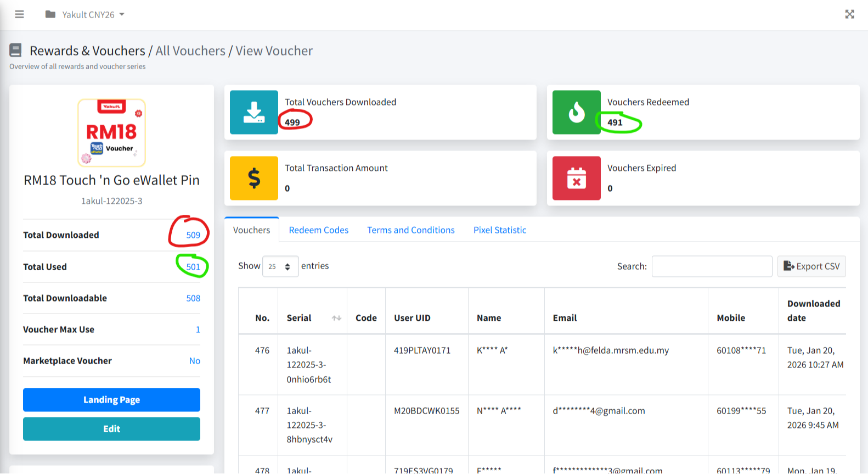Export the table with Export CSV
Viewport: 868px width, 474px height.
click(811, 266)
